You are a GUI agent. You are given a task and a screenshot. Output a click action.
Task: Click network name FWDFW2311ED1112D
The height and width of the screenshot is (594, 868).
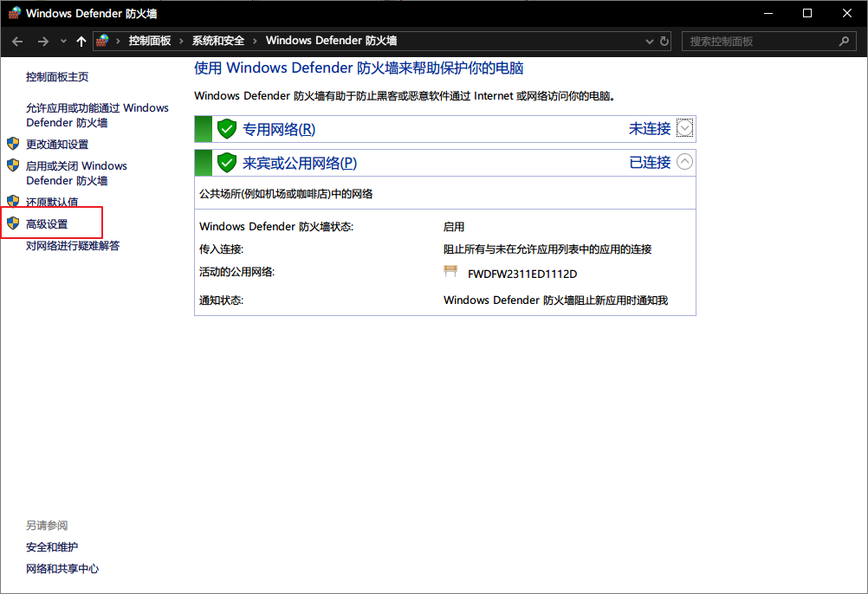pyautogui.click(x=522, y=274)
